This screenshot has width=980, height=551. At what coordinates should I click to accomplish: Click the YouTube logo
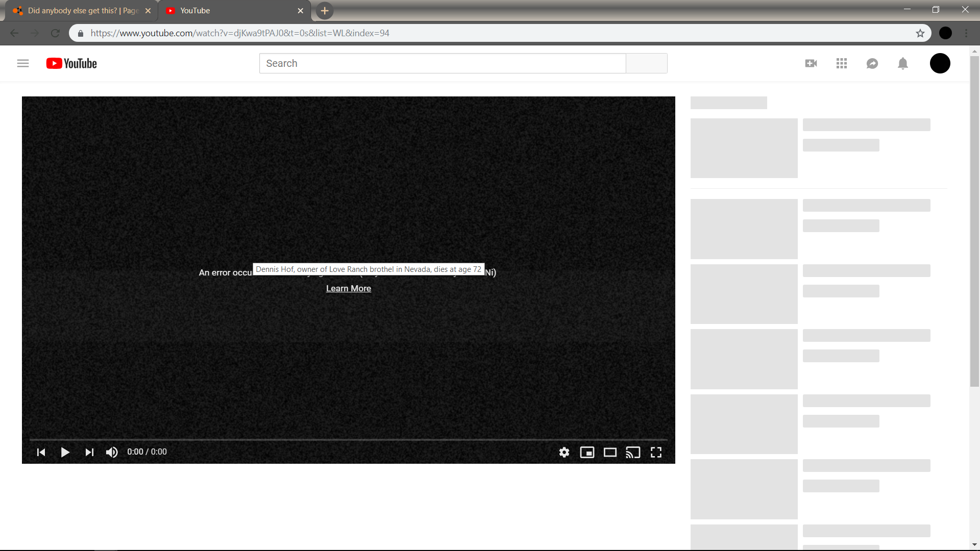click(x=71, y=63)
